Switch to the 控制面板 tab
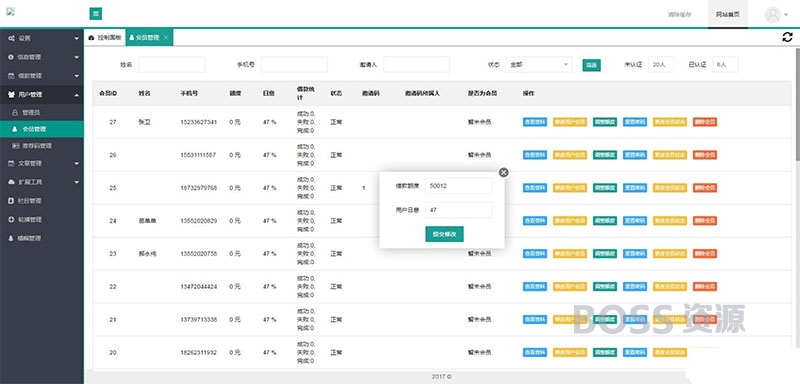The width and height of the screenshot is (800, 384). [x=105, y=38]
